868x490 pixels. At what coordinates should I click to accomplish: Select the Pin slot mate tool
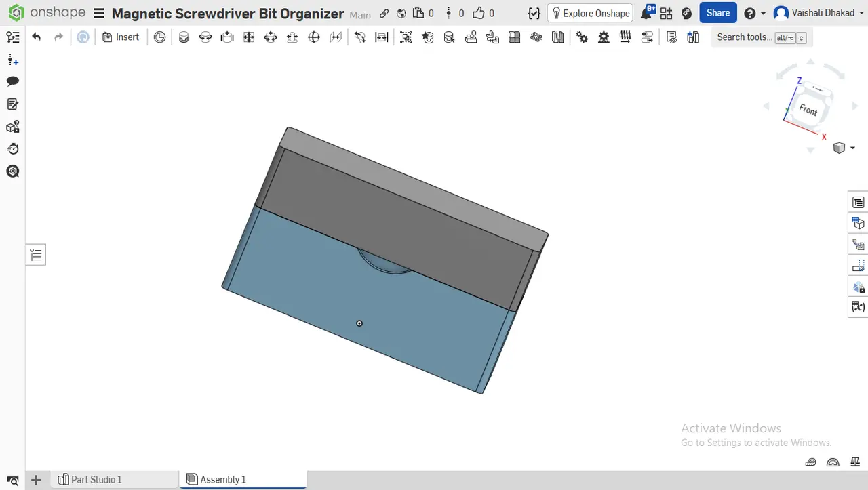click(x=292, y=37)
